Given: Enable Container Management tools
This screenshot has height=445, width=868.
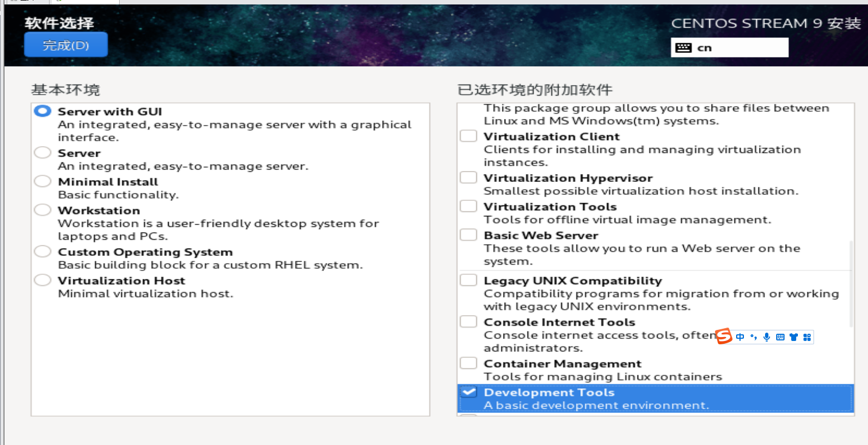Looking at the screenshot, I should coord(468,363).
